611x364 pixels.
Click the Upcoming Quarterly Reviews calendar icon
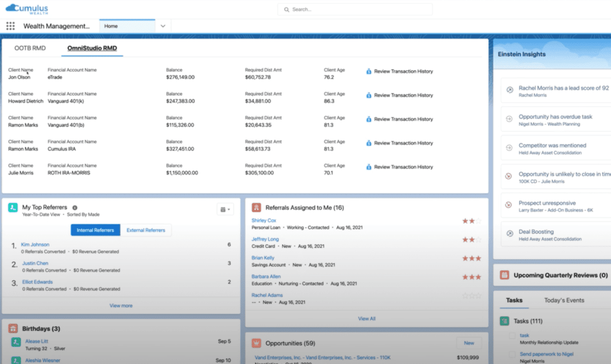pyautogui.click(x=503, y=275)
